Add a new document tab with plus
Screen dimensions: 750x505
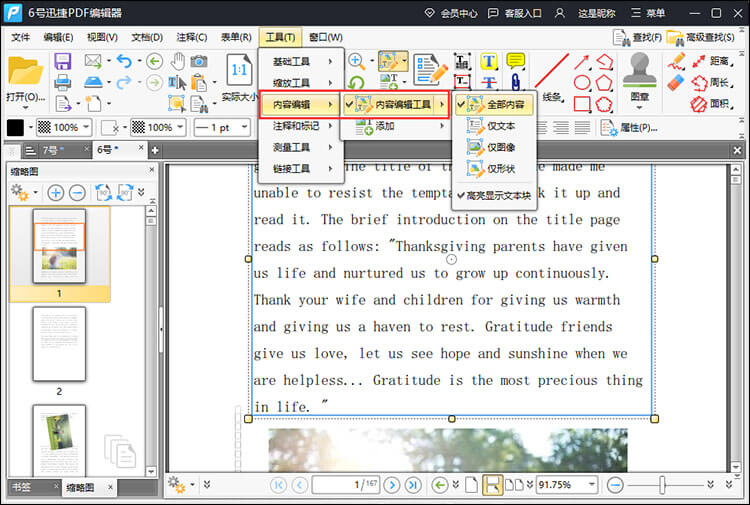click(x=155, y=150)
